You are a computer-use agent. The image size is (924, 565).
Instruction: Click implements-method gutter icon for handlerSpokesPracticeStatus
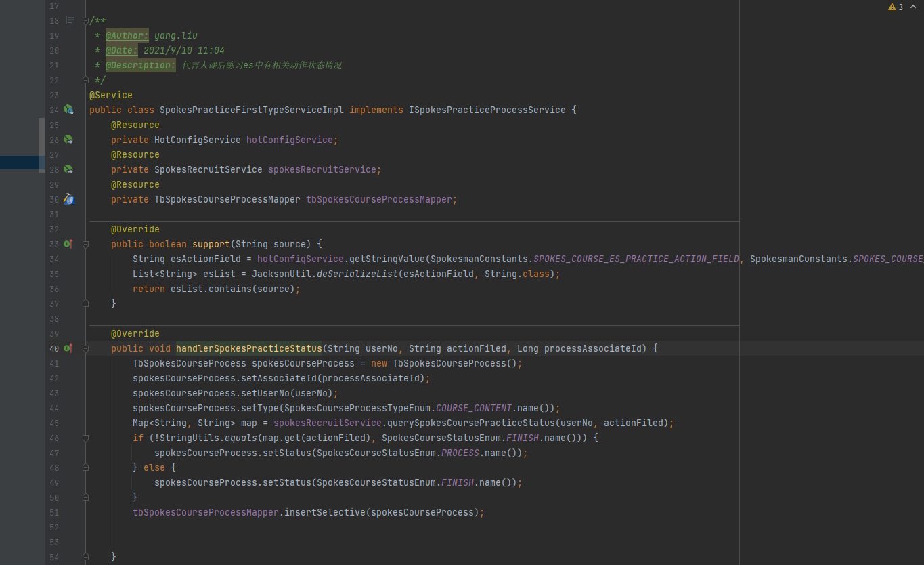point(68,348)
